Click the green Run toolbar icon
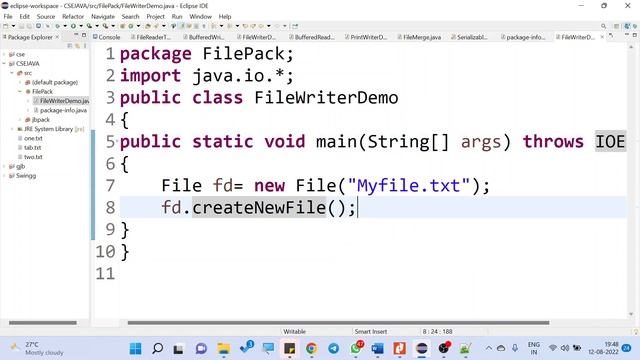640x360 pixels. [x=73, y=26]
